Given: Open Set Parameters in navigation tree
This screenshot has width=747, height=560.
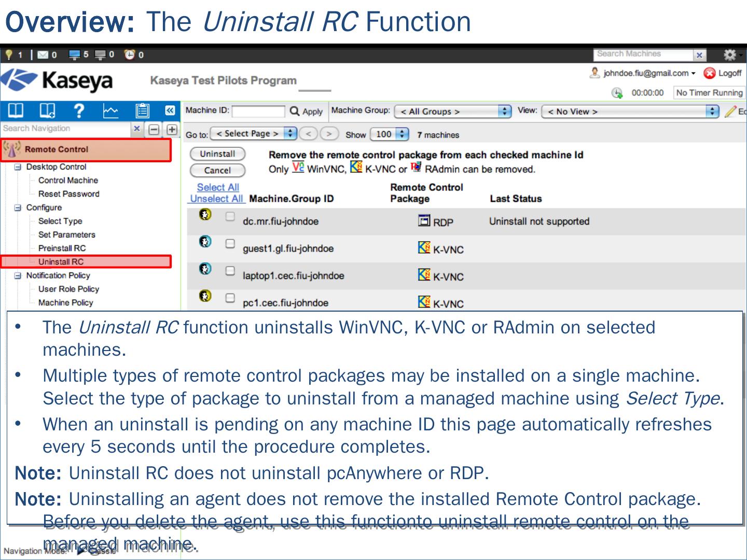Looking at the screenshot, I should point(66,234).
